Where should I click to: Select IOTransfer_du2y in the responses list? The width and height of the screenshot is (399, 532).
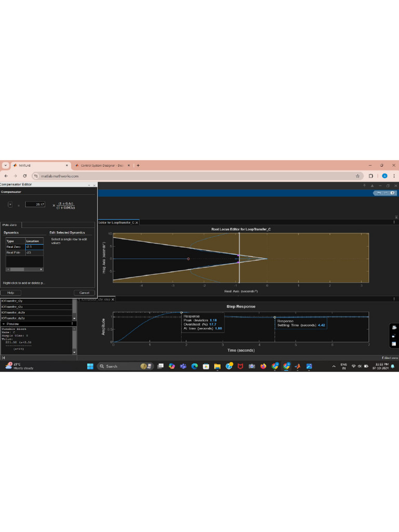pos(36,312)
